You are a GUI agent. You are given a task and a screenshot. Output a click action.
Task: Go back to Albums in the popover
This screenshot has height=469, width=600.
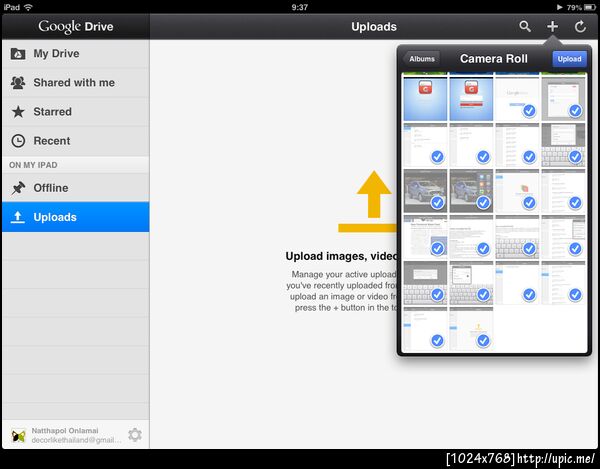coord(421,59)
